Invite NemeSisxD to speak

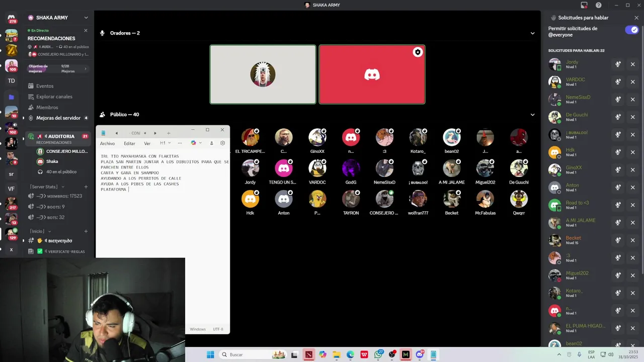618,100
